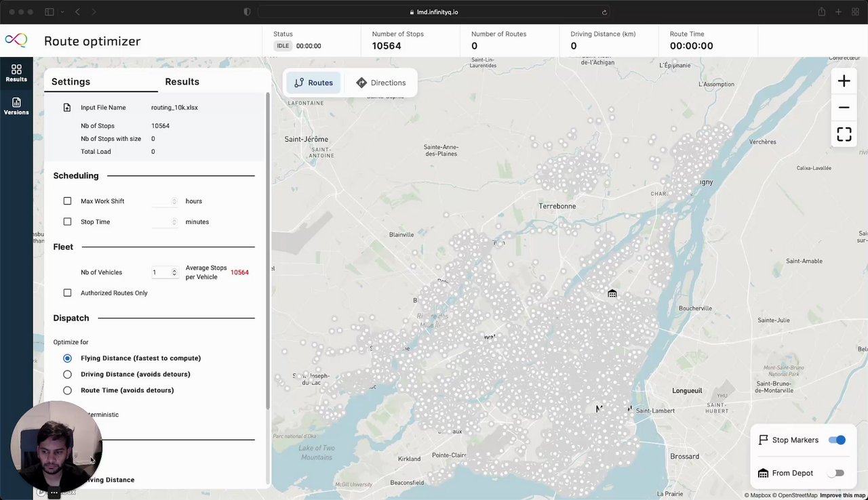Switch to the Settings tab
The image size is (868, 500).
click(x=71, y=81)
